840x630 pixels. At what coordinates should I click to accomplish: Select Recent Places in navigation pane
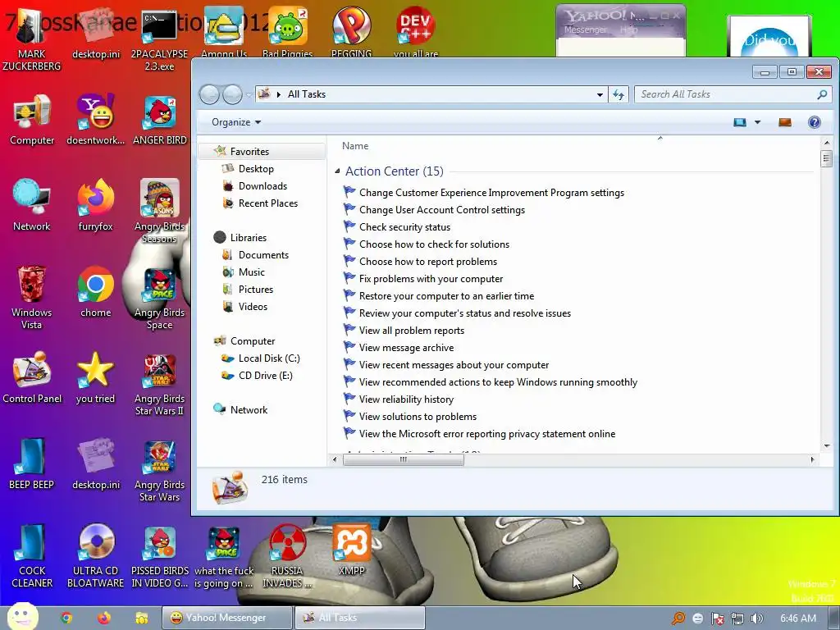click(x=268, y=203)
